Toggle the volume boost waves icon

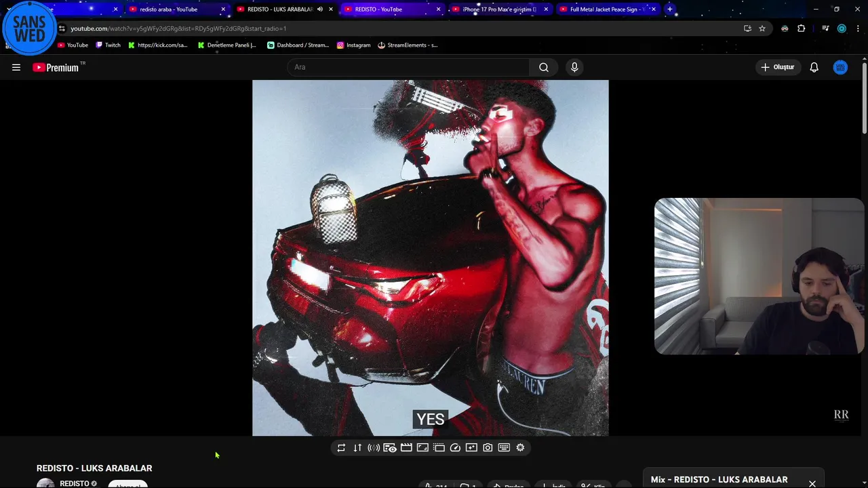[374, 448]
